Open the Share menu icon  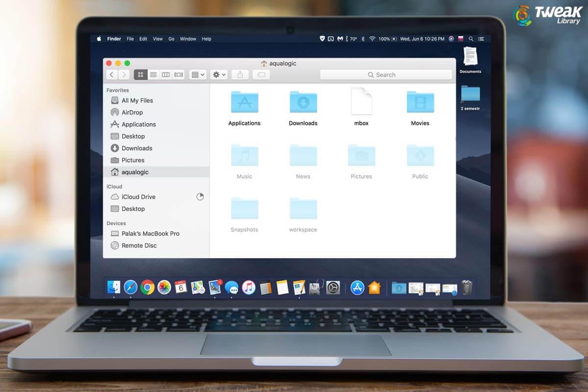point(240,74)
